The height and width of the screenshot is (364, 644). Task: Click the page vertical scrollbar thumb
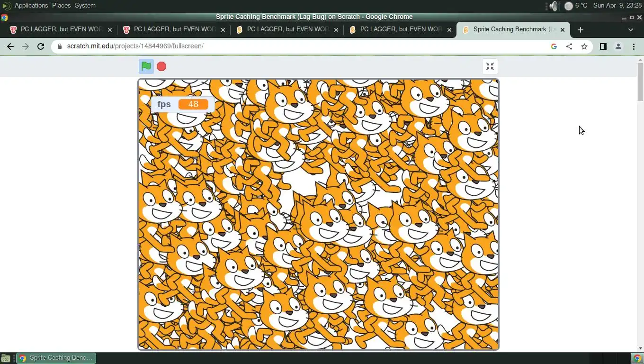click(x=640, y=82)
